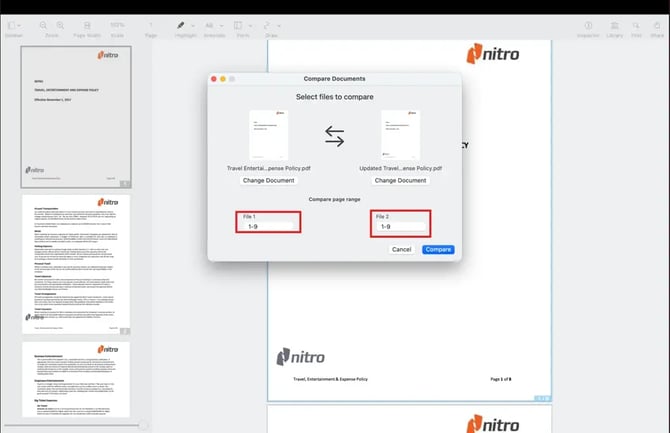This screenshot has height=433, width=670.
Task: Open the Library panel
Action: click(614, 26)
